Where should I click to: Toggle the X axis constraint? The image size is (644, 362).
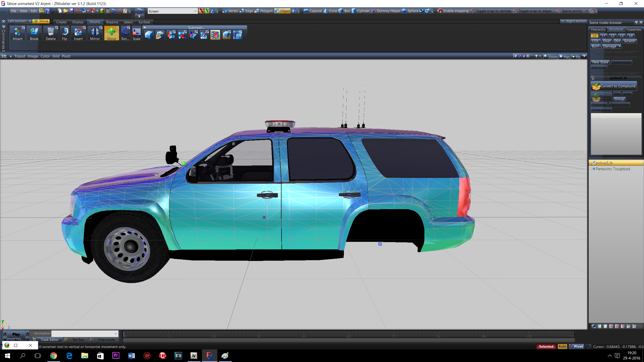201,11
